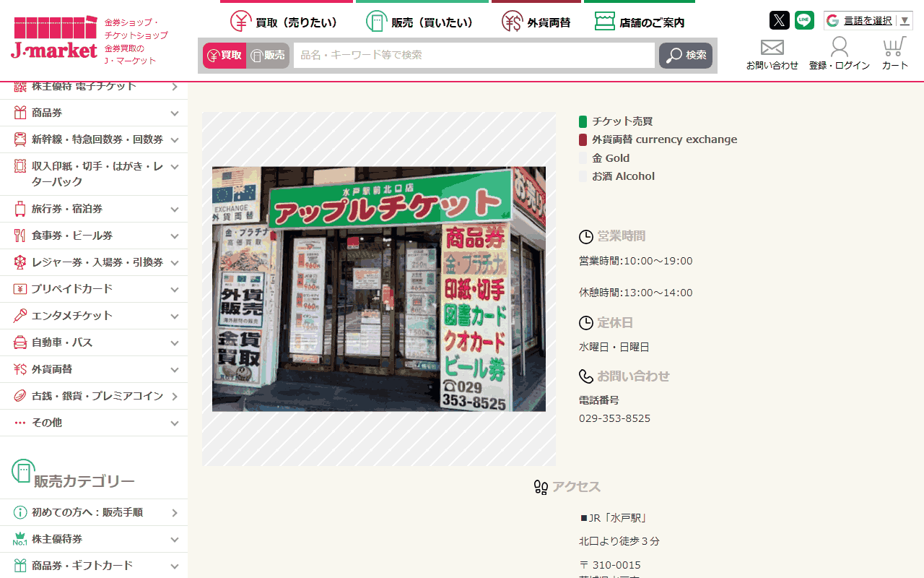Open the カート shopping cart icon
This screenshot has width=924, height=578.
(894, 47)
